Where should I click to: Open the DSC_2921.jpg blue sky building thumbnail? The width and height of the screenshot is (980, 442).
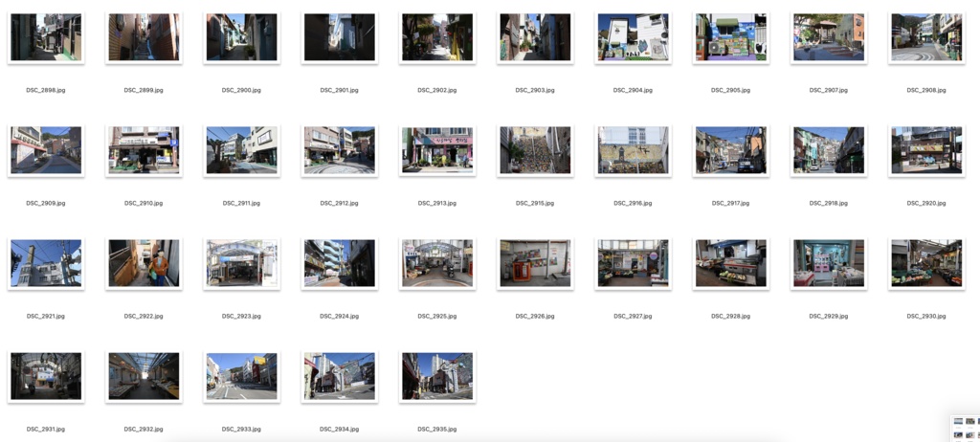pos(46,263)
